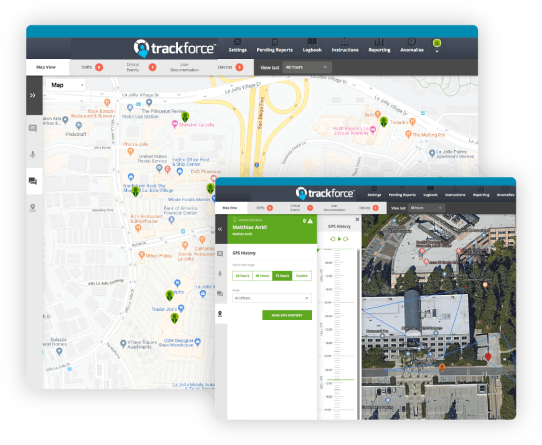Close GPS History timeline with X
The height and width of the screenshot is (445, 542).
(357, 220)
